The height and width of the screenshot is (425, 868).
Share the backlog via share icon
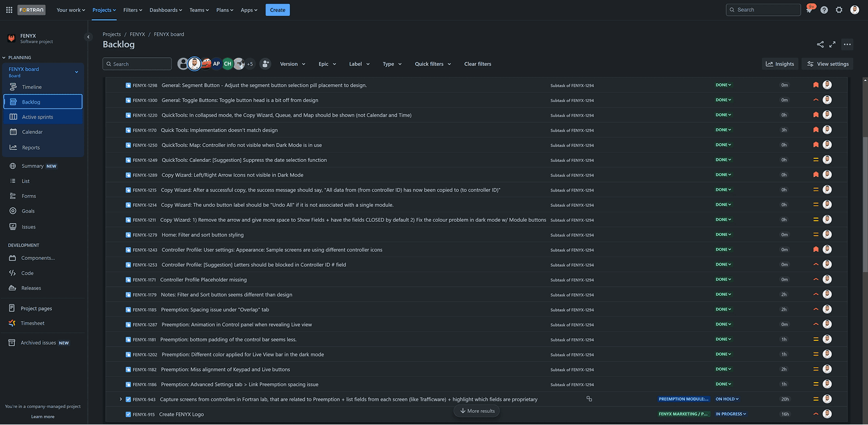(820, 44)
